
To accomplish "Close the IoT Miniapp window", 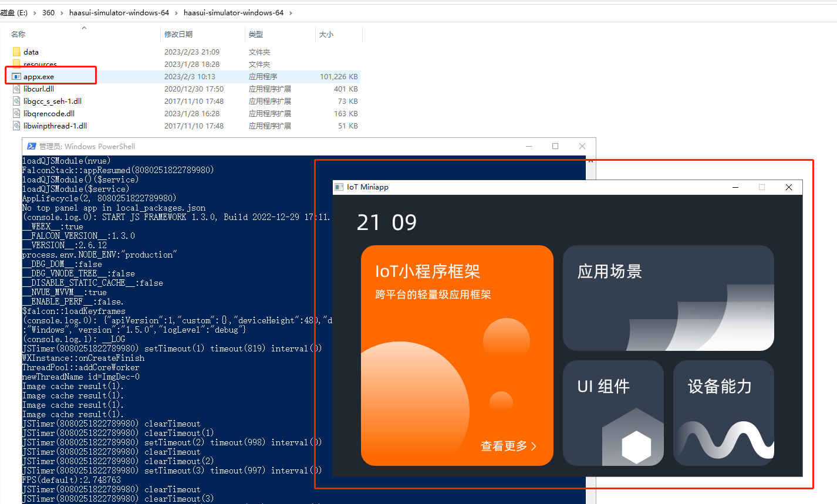I will click(x=789, y=187).
